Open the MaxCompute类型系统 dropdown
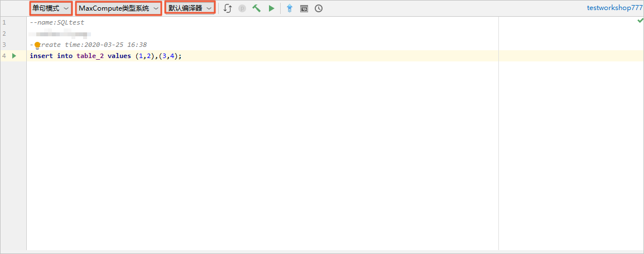This screenshot has height=254, width=644. pos(118,8)
